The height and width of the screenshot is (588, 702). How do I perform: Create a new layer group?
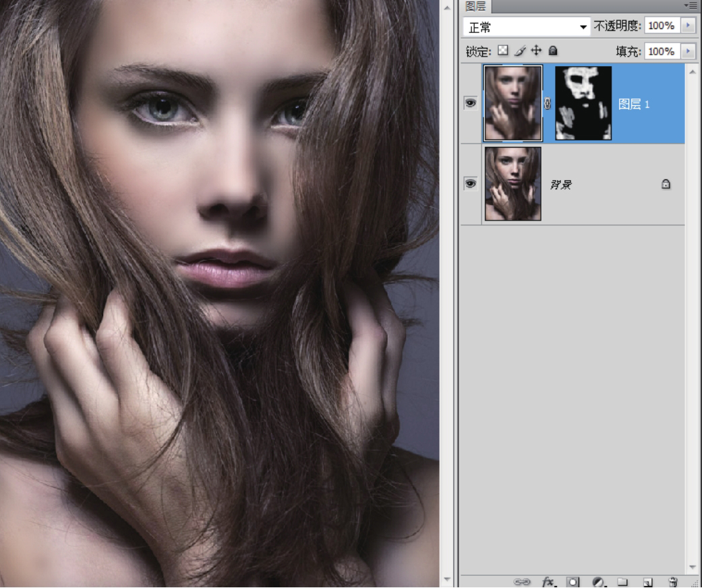(622, 581)
